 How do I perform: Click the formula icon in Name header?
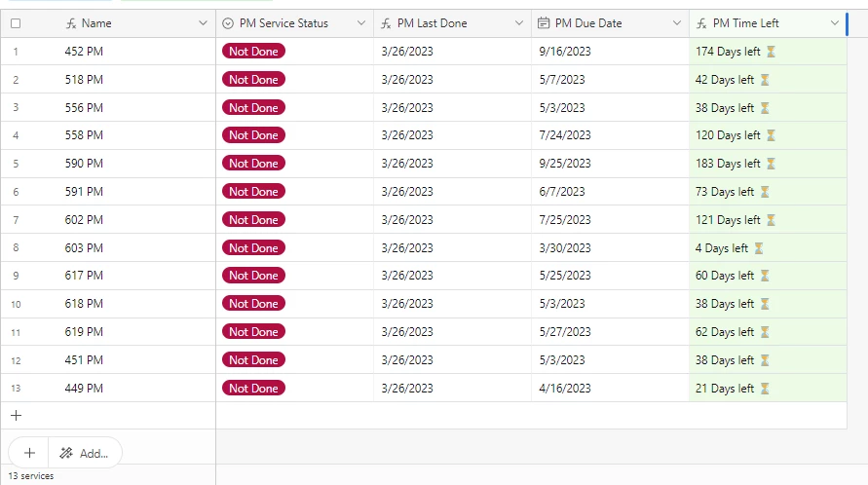pyautogui.click(x=71, y=23)
